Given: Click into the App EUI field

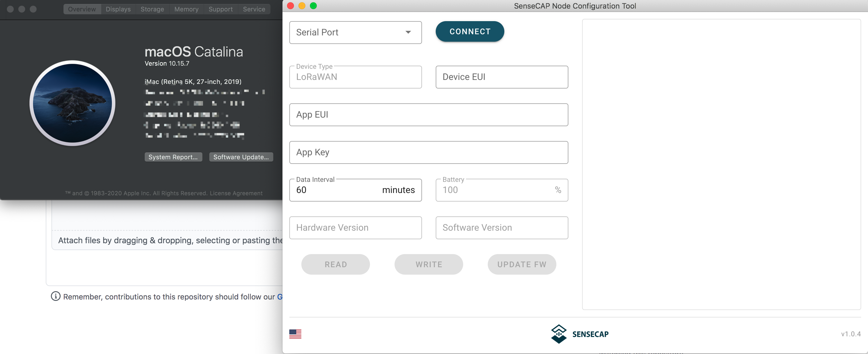Looking at the screenshot, I should click(428, 115).
